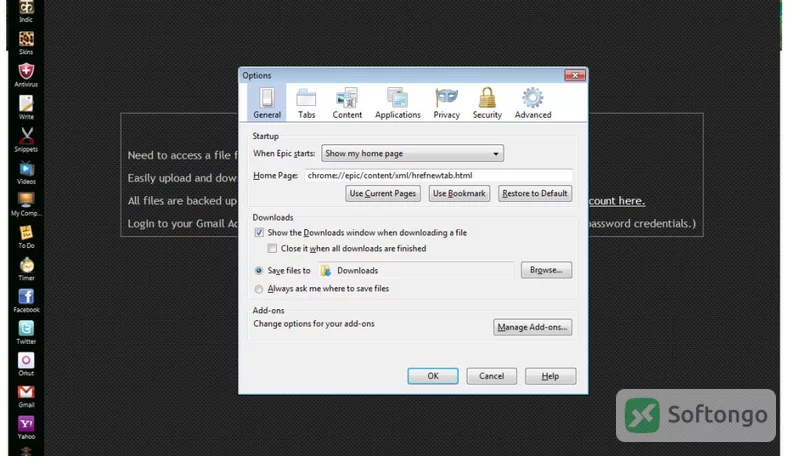800x456 pixels.
Task: Select the Save files to radio button
Action: (259, 271)
